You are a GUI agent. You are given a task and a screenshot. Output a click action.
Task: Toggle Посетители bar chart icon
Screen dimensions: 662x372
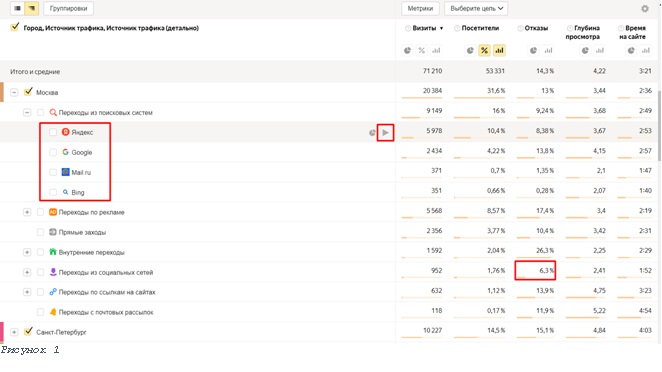(x=499, y=51)
